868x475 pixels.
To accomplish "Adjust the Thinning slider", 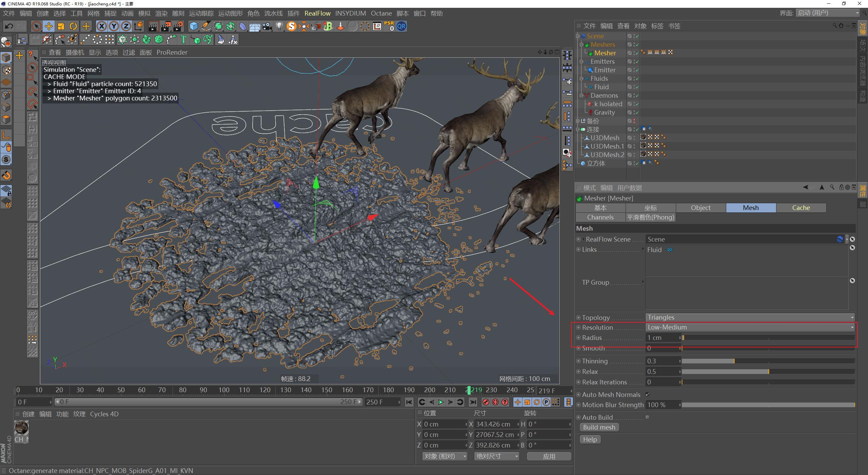I will coord(734,361).
